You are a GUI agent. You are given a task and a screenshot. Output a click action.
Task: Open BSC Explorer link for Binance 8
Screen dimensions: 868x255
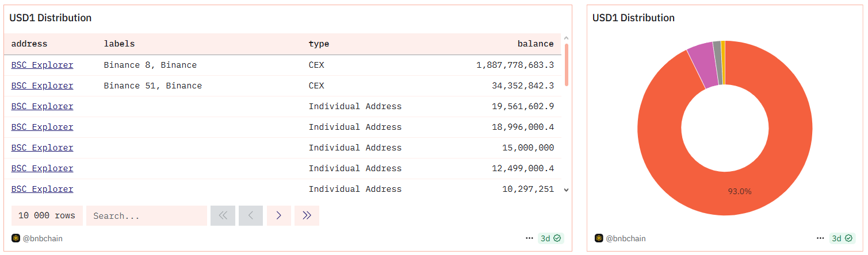tap(42, 65)
